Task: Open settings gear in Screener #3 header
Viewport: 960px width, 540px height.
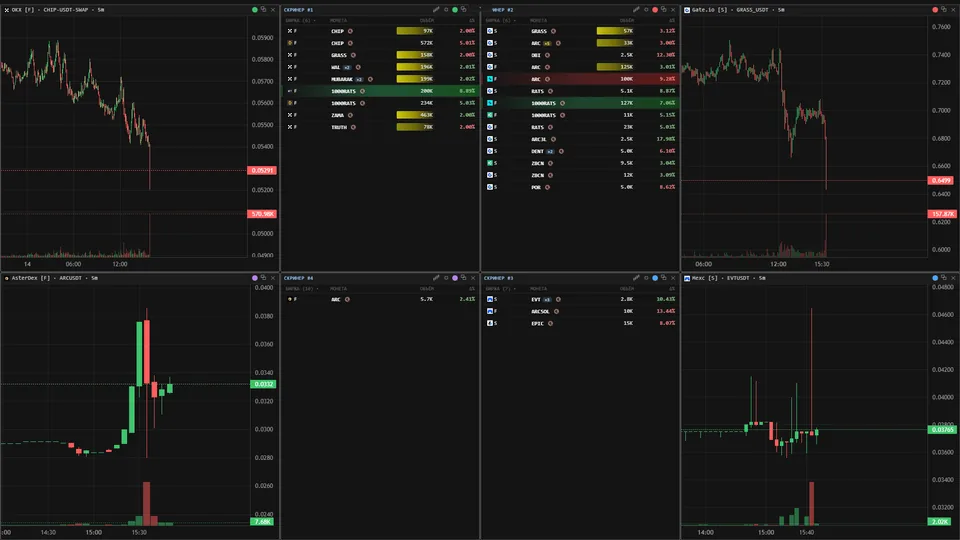Action: pos(646,278)
